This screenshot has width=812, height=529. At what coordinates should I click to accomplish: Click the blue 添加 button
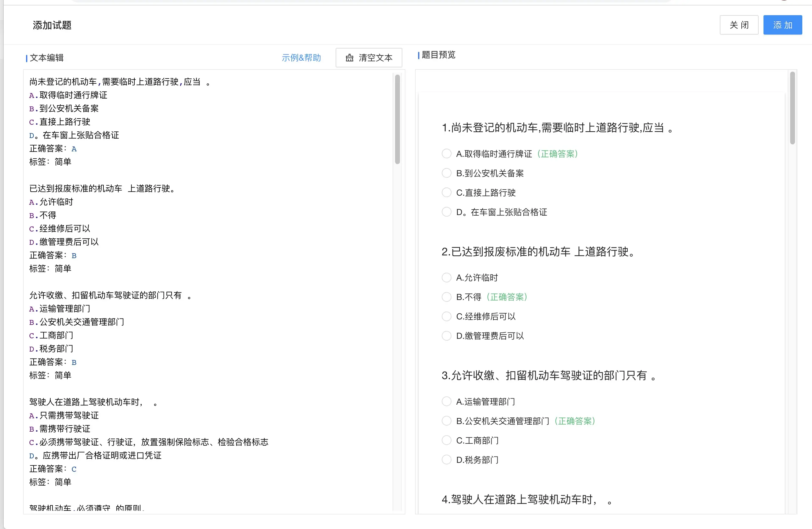pyautogui.click(x=783, y=25)
